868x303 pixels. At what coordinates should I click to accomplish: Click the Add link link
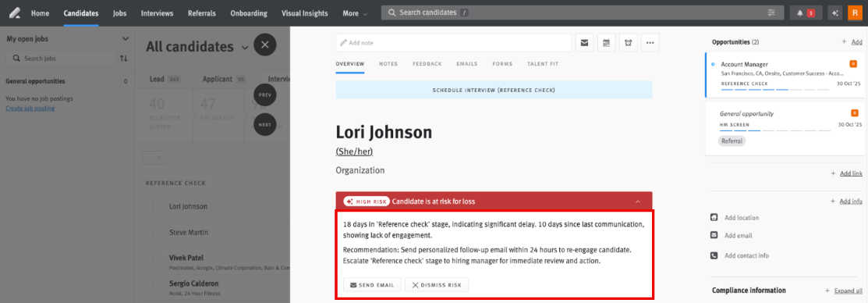[851, 173]
